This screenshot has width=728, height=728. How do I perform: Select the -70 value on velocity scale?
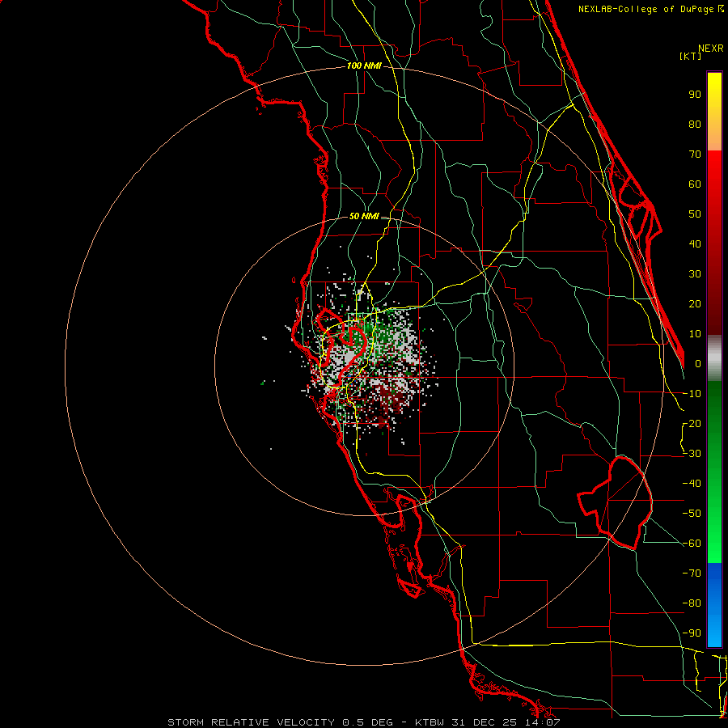pos(692,574)
